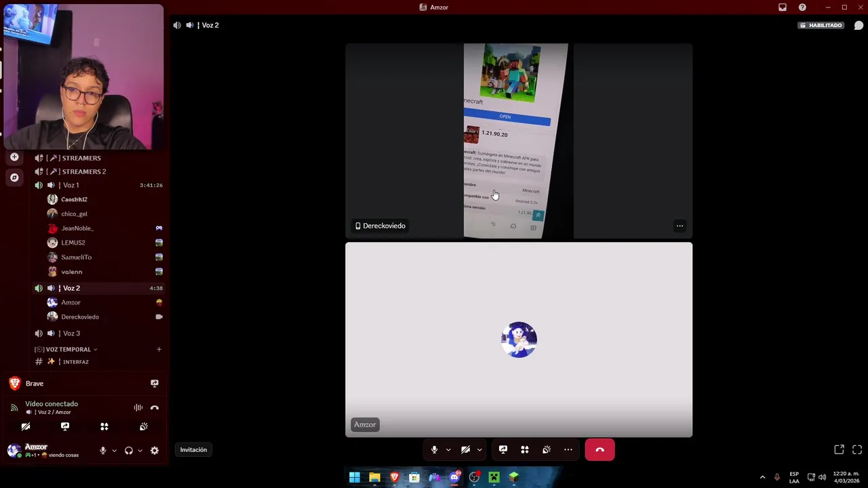The image size is (868, 488).
Task: Select user CaosbK12 in Voz 1
Action: coord(74,199)
